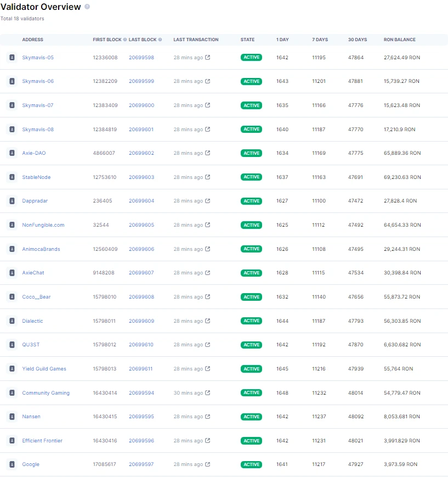Open external transaction link for Efficient Frontier
448x477 pixels.
(x=208, y=440)
